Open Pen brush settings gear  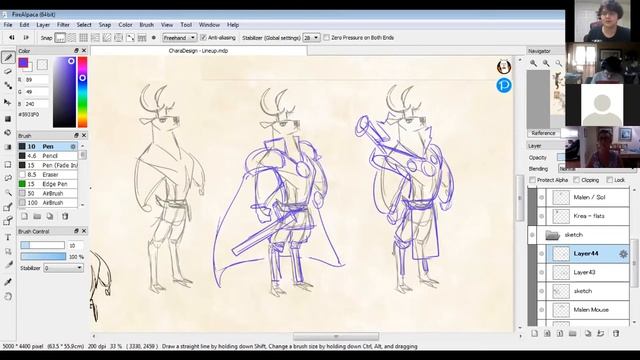point(73,146)
